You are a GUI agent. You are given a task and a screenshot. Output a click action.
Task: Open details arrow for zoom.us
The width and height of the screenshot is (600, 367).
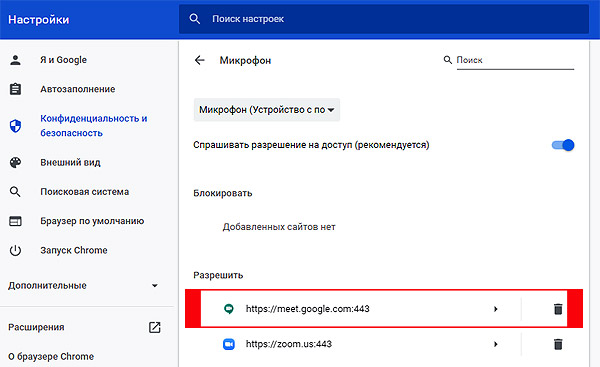pos(496,344)
